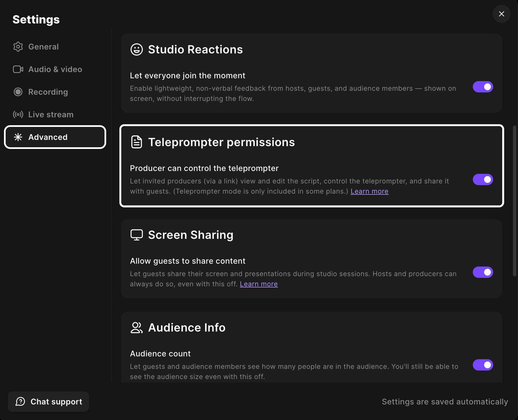Go to Recording settings

click(x=55, y=92)
